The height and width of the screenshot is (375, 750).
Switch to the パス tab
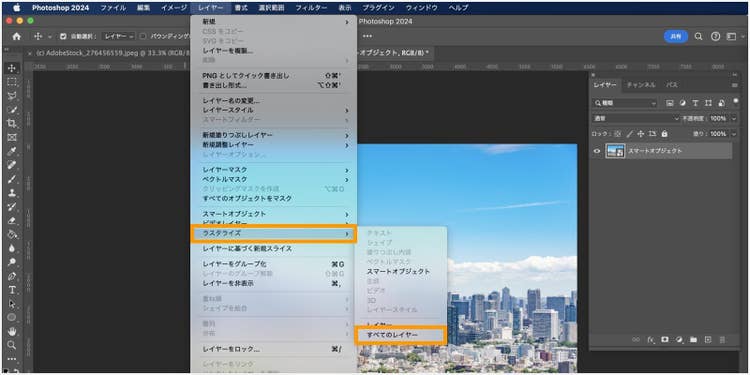pos(672,85)
